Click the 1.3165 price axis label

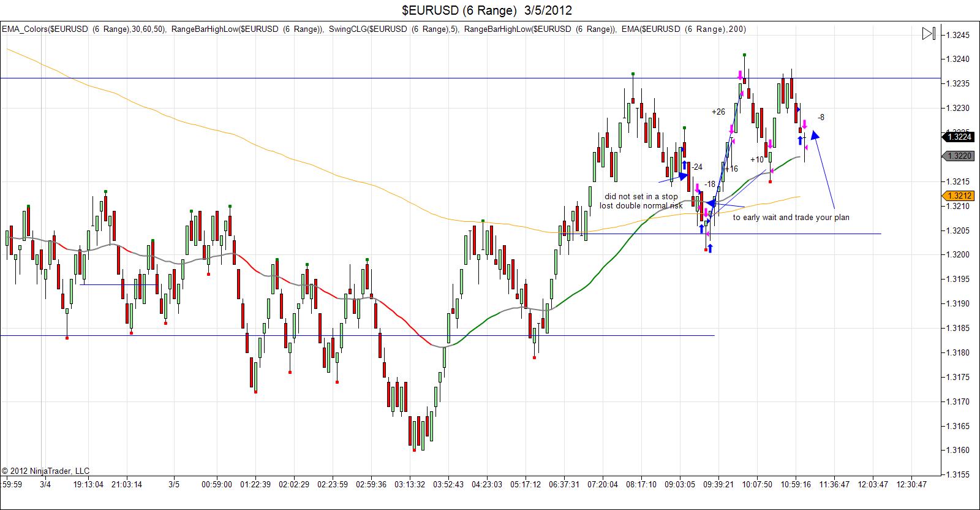pyautogui.click(x=958, y=426)
